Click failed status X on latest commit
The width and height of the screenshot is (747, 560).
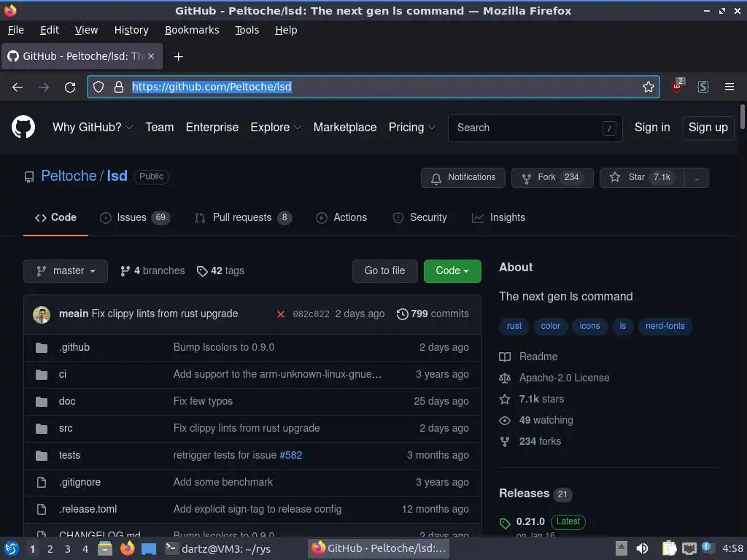coord(281,314)
